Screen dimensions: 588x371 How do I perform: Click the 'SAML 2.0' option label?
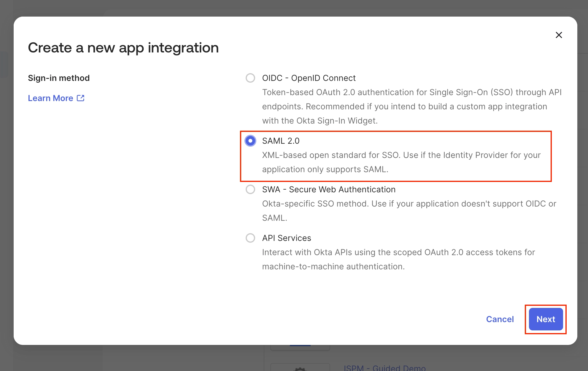coord(281,141)
